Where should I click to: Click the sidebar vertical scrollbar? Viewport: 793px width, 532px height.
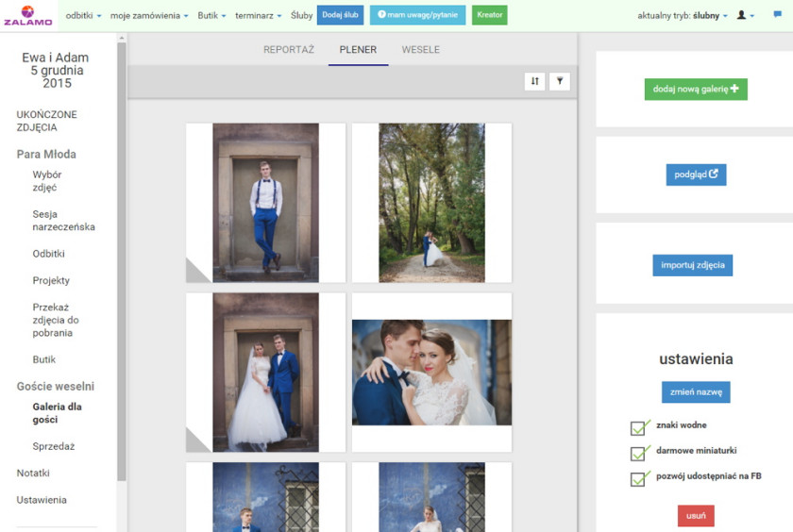[122, 261]
